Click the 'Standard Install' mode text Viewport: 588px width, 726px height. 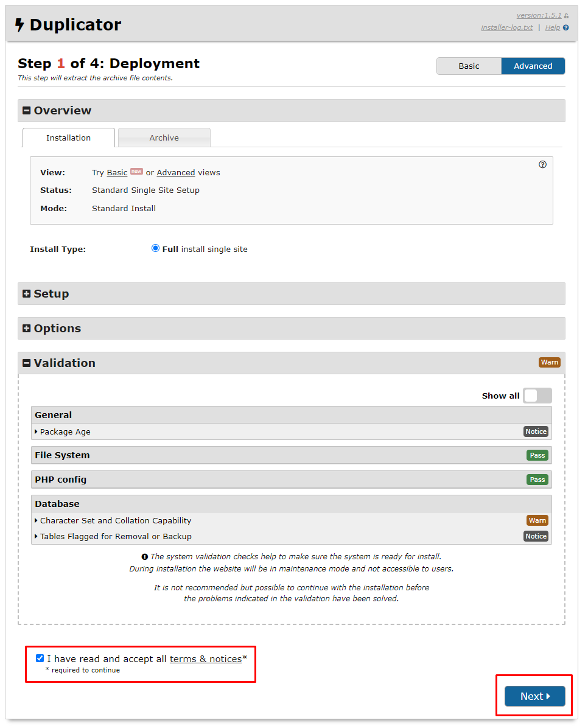[x=124, y=208]
